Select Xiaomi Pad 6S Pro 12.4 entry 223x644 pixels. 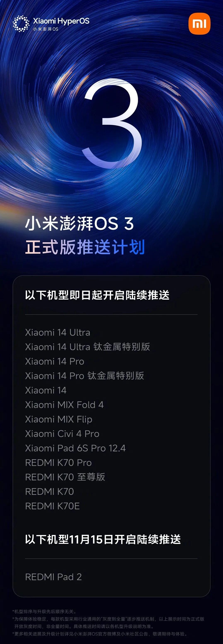click(x=75, y=448)
